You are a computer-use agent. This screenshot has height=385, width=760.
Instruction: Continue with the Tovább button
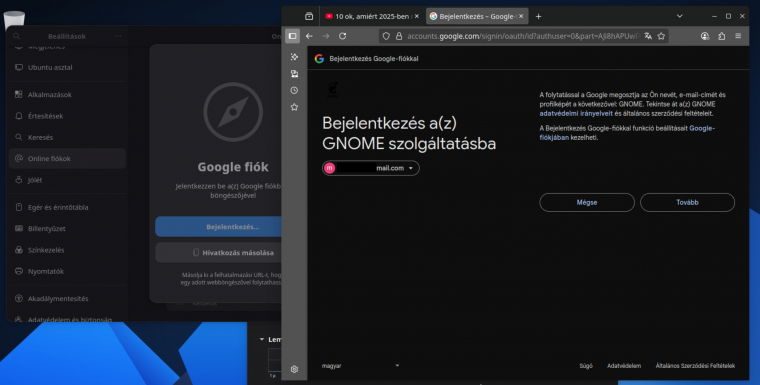tap(687, 202)
